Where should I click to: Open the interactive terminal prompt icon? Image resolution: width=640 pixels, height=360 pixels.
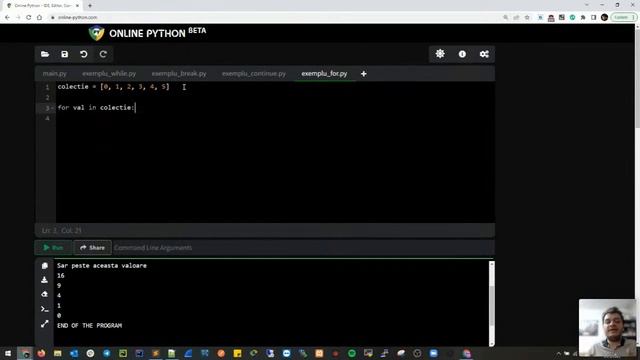pos(44,309)
